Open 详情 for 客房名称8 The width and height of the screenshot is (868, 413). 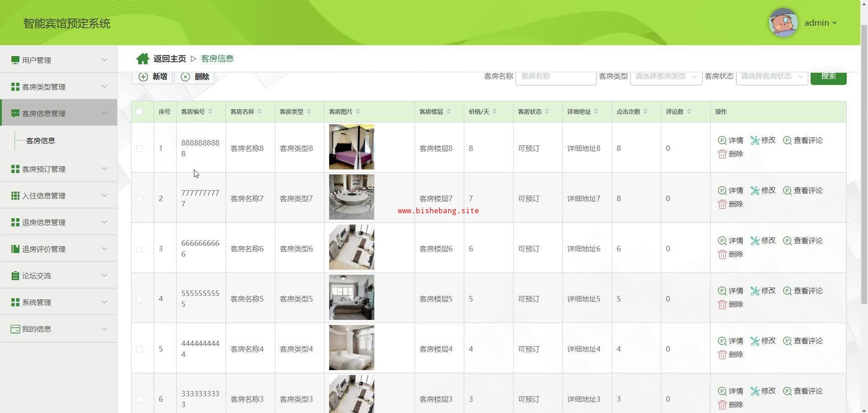731,141
